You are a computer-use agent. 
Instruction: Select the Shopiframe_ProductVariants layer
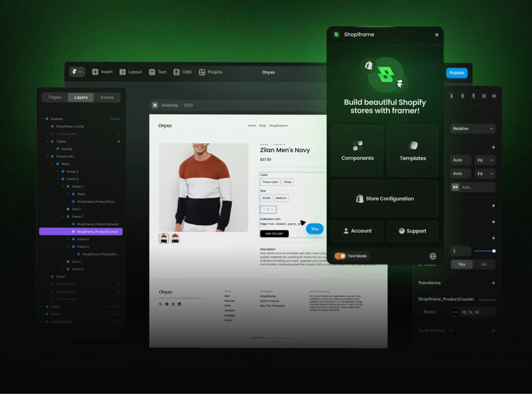pyautogui.click(x=98, y=224)
